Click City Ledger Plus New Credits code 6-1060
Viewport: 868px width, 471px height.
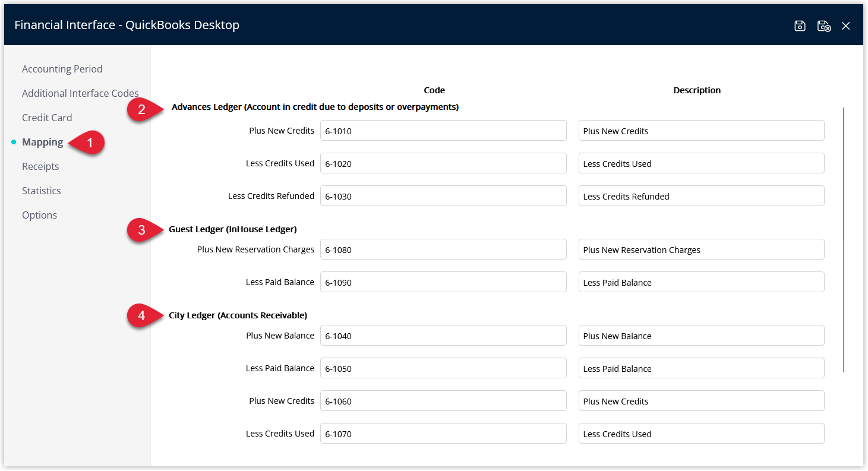(443, 401)
